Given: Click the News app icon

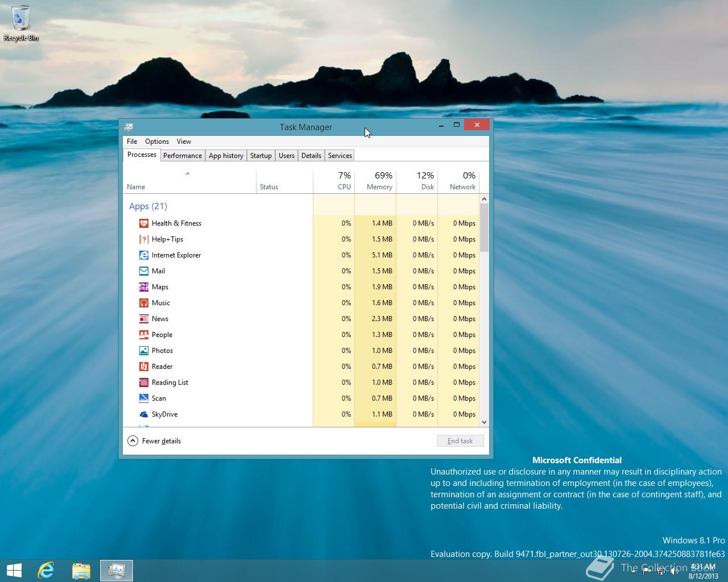Looking at the screenshot, I should pyautogui.click(x=144, y=319).
